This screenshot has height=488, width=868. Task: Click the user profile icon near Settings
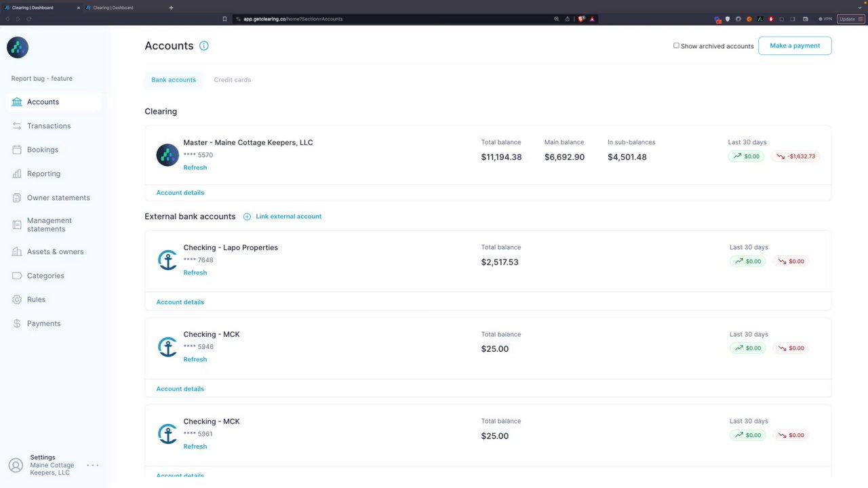(x=16, y=466)
